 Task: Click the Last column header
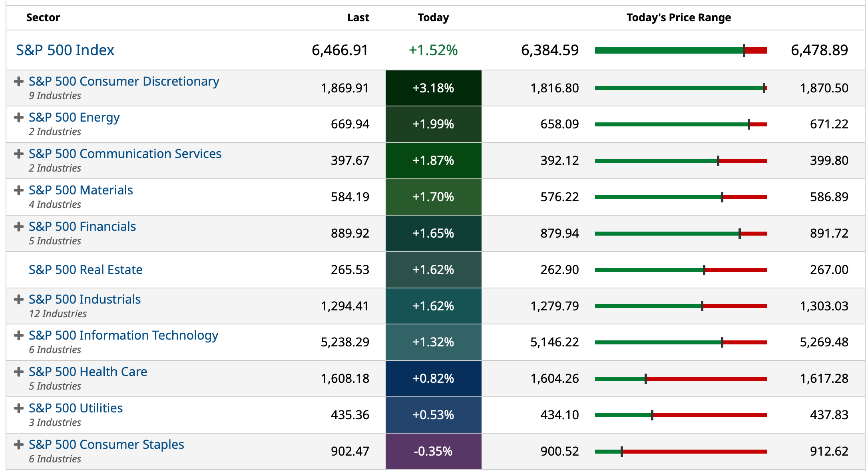(x=358, y=18)
